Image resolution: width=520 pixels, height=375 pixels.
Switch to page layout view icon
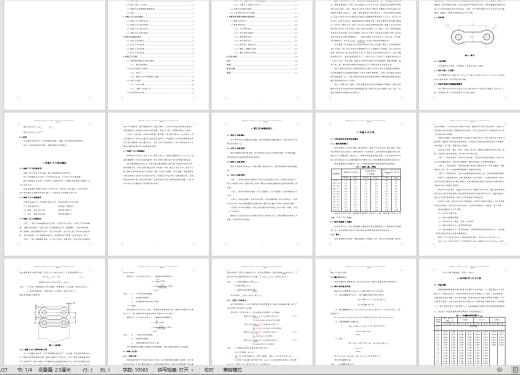(515, 370)
